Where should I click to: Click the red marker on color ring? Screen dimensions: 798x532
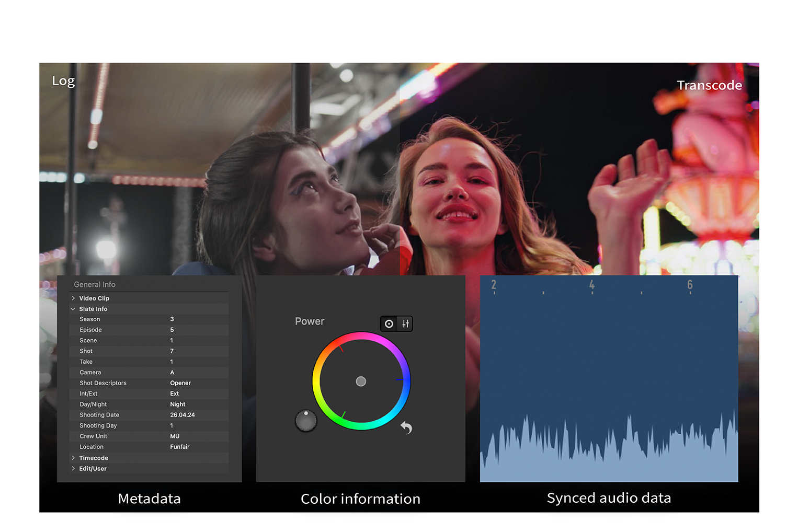pyautogui.click(x=341, y=348)
